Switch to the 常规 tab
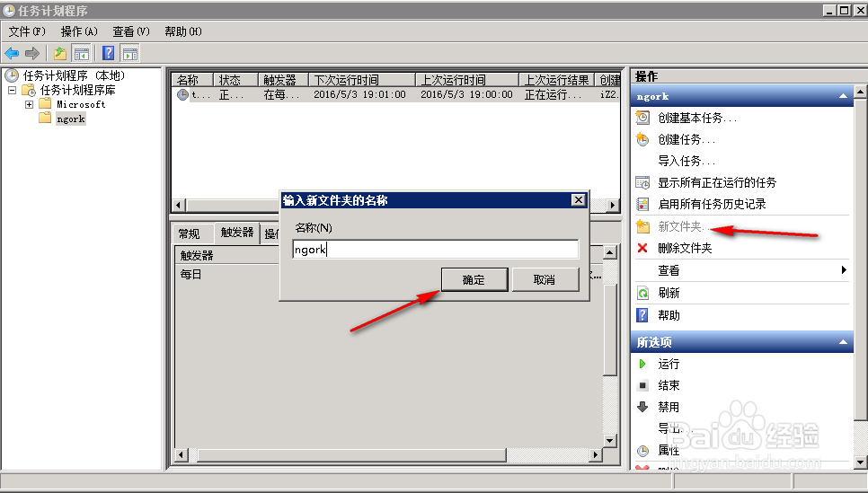The height and width of the screenshot is (493, 868). tap(190, 234)
